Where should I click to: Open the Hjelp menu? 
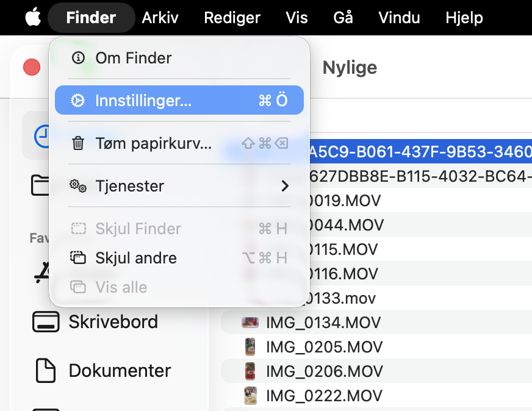[464, 18]
